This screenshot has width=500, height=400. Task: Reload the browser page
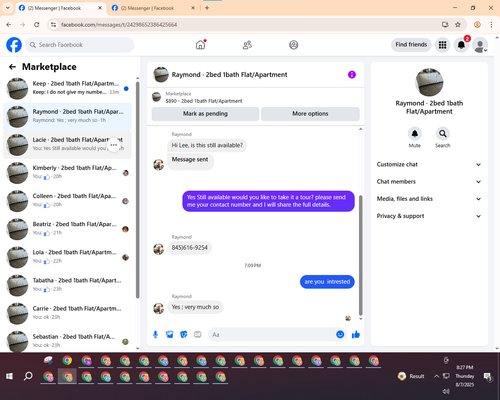pos(37,25)
